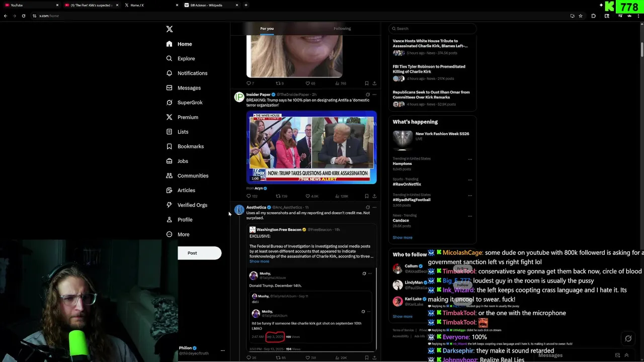The height and width of the screenshot is (362, 644).
Task: Click the X search field
Action: 433,29
